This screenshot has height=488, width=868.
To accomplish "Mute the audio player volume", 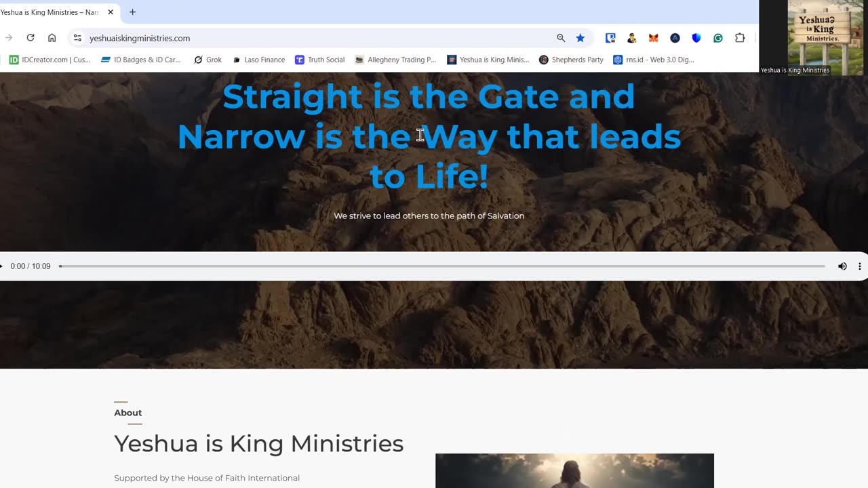I will tap(842, 266).
